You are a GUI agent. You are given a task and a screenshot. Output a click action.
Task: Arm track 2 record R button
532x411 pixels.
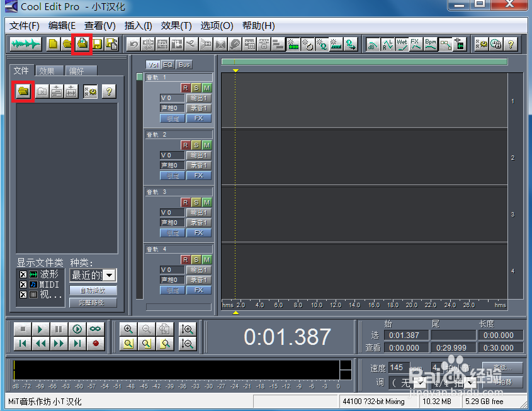[x=185, y=145]
